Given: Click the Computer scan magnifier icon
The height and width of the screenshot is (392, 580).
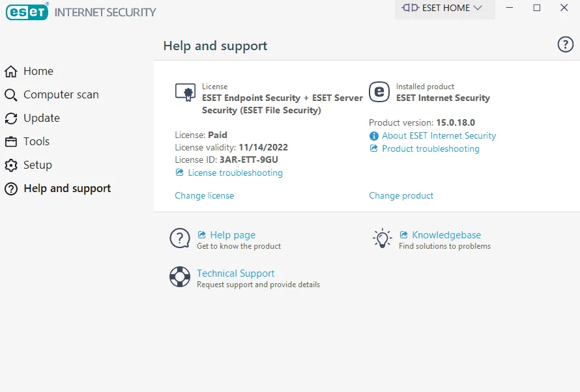Looking at the screenshot, I should click(10, 95).
